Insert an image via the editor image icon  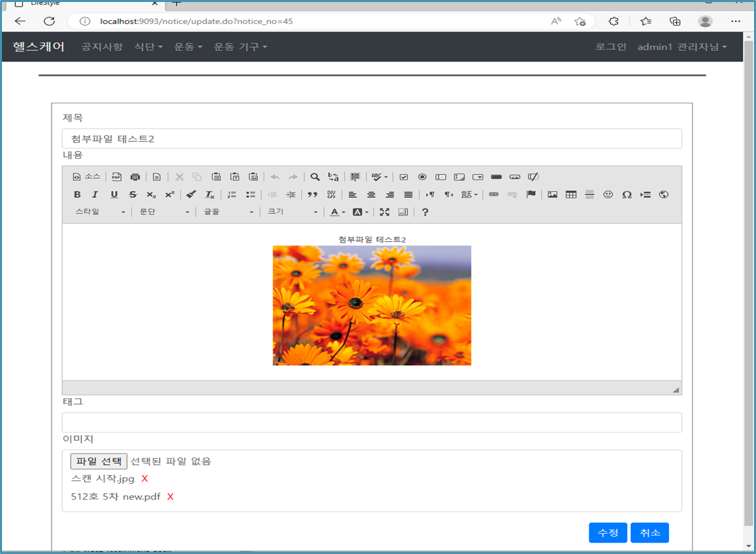[552, 194]
